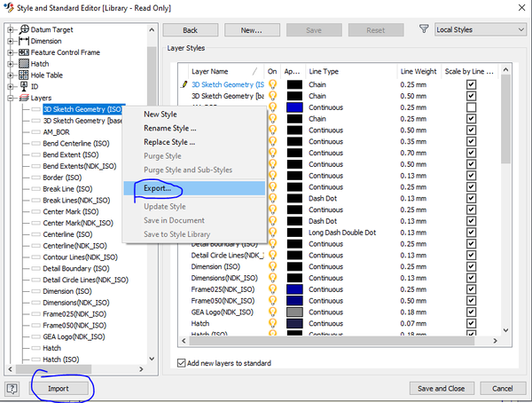Image resolution: width=532 pixels, height=403 pixels.
Task: Expand the Dimension tree node
Action: pyautogui.click(x=11, y=41)
